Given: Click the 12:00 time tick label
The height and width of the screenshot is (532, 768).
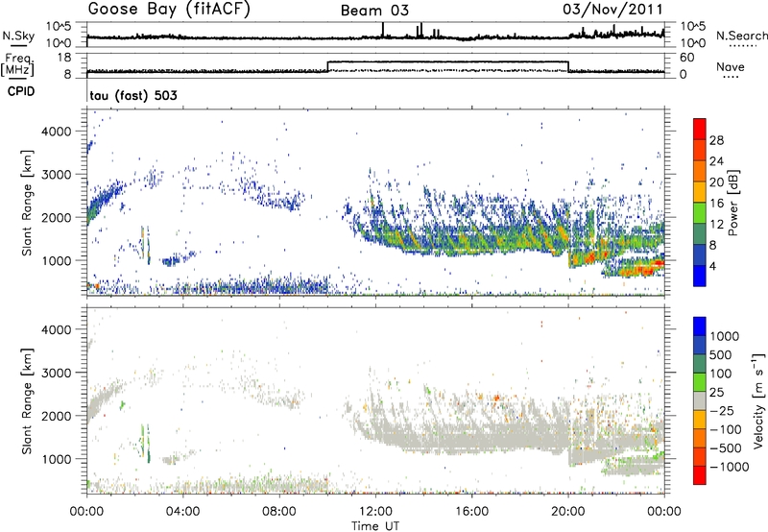Looking at the screenshot, I should 375,512.
